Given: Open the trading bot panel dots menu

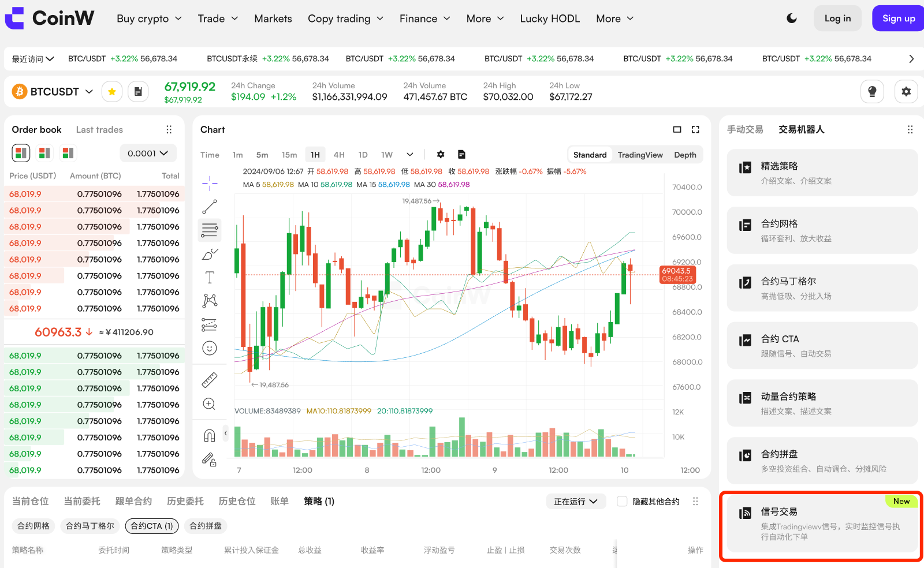Looking at the screenshot, I should tap(910, 130).
